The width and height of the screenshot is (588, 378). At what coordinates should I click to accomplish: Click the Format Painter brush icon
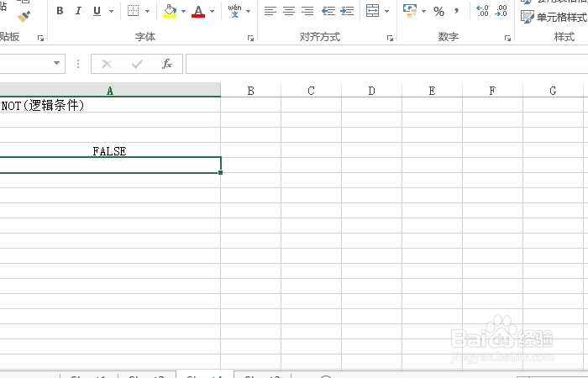[x=24, y=17]
